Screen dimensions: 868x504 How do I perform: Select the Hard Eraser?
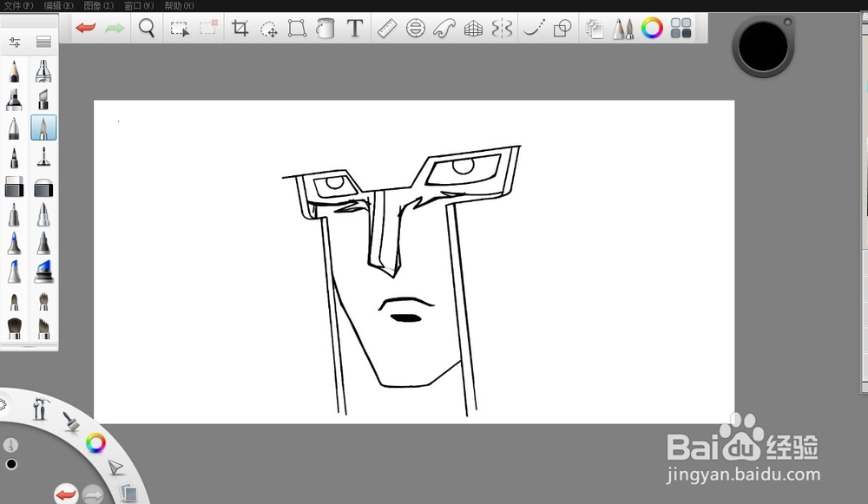pyautogui.click(x=15, y=187)
